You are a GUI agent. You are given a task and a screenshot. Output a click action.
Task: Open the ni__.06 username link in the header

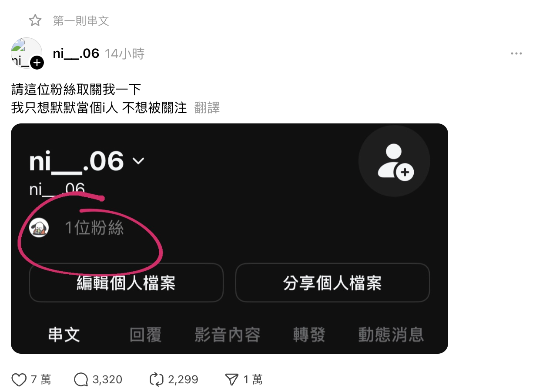76,53
